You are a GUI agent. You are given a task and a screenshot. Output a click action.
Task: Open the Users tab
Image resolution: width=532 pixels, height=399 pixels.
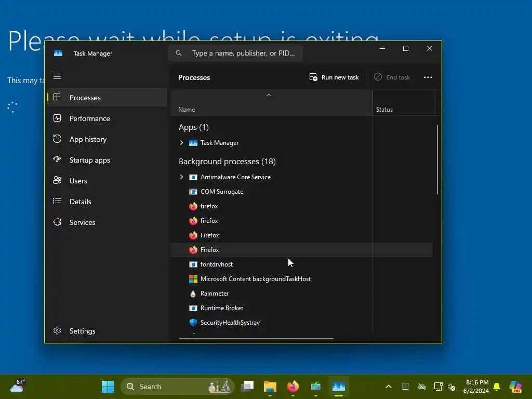[107, 181]
